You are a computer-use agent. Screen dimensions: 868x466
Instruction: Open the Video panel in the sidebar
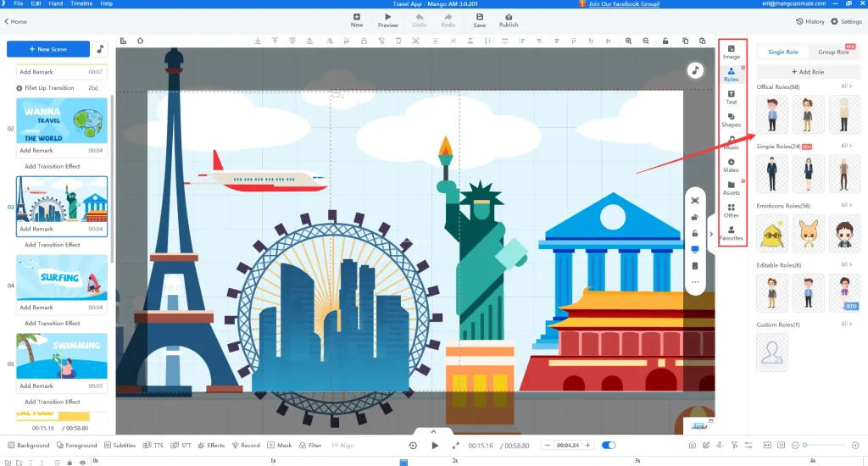(732, 164)
